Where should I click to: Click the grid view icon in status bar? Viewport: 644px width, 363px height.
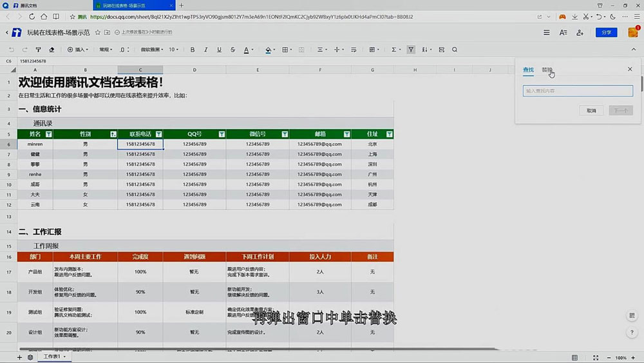point(574,358)
